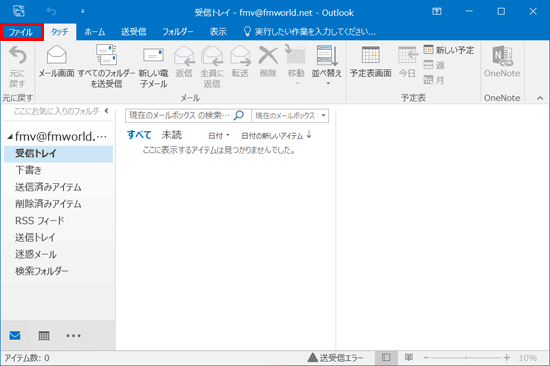Select the 月 month view button

coord(434,80)
